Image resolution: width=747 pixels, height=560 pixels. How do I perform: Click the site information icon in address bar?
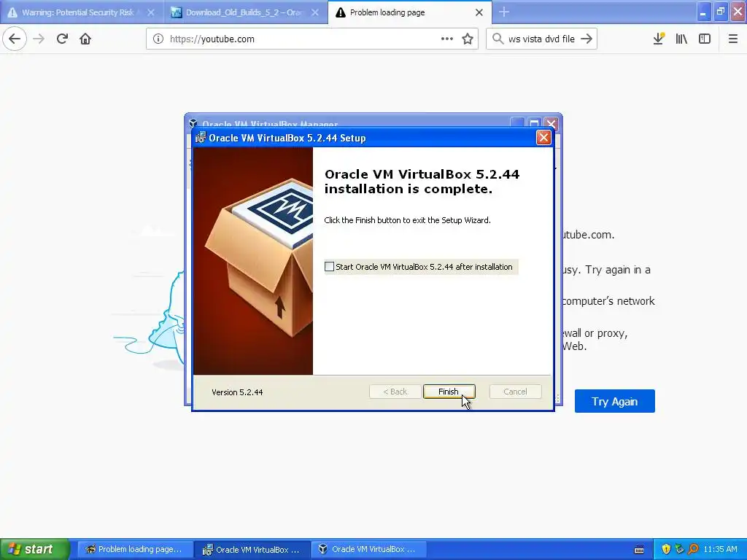point(158,39)
